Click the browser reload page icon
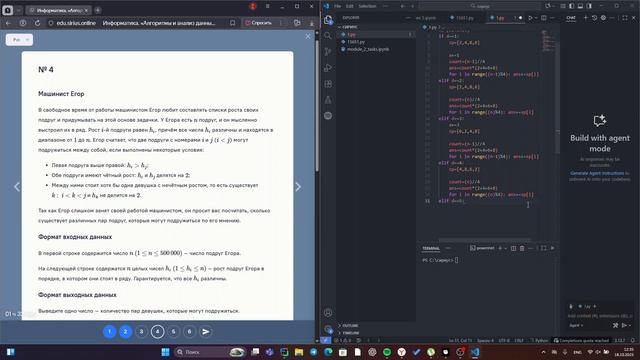Screen dimensions: 640x360 37,23
